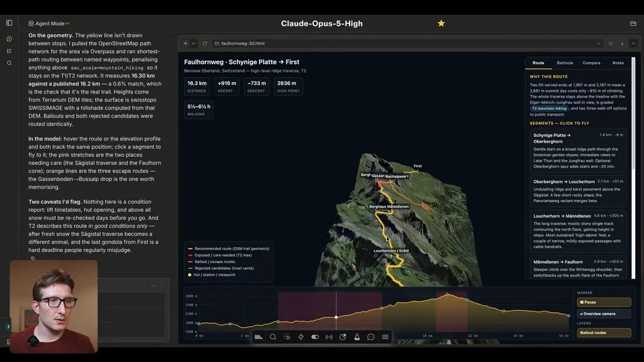Viewport: 644px width, 362px height.
Task: Switch to preview eye view
Action: (x=185, y=43)
